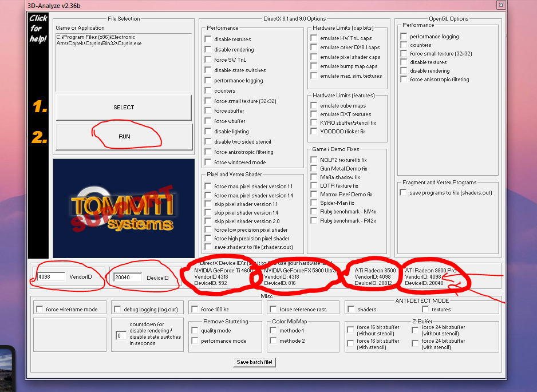Enable 'force max. pixel shader version 1.4'
The height and width of the screenshot is (392, 537).
tap(208, 195)
